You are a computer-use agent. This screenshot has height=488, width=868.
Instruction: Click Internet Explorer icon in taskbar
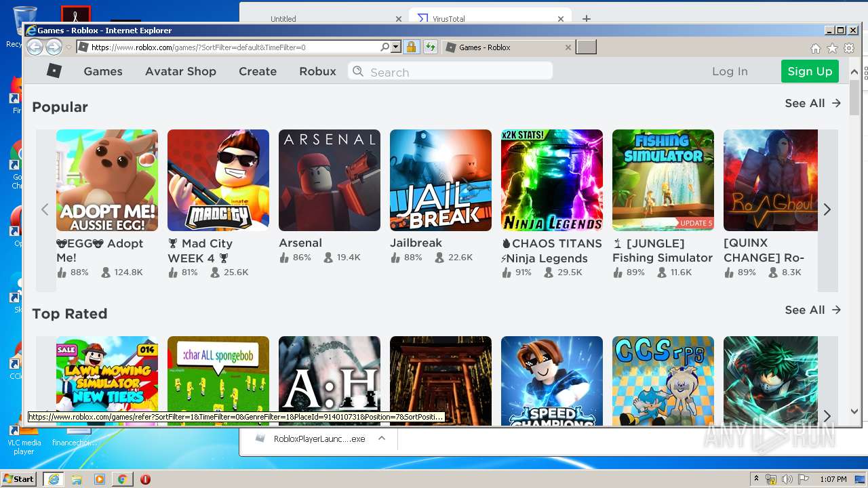pyautogui.click(x=54, y=479)
